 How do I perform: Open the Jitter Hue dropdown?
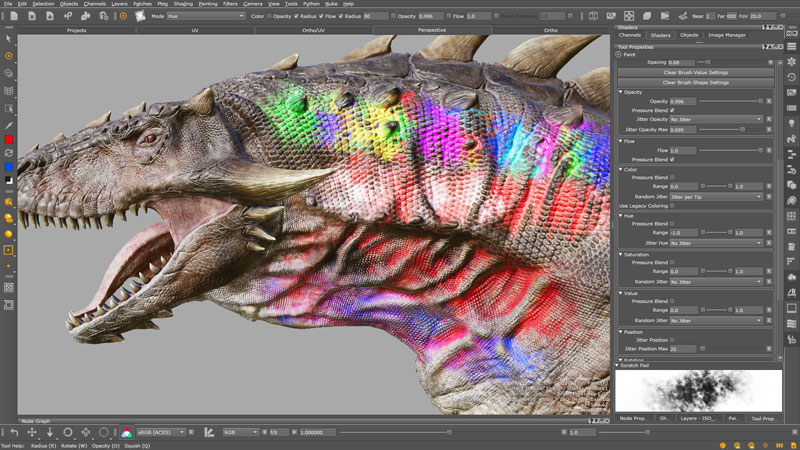pos(716,243)
